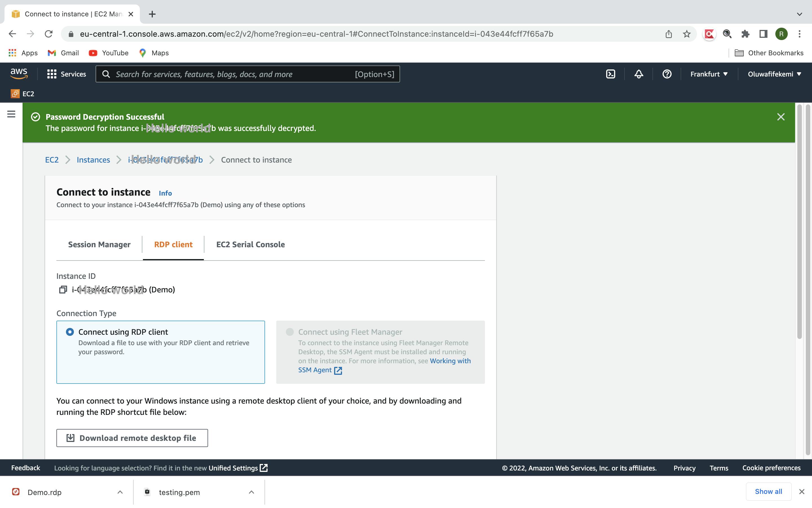This screenshot has height=508, width=812.
Task: Click the browser address bar URL
Action: [316, 34]
